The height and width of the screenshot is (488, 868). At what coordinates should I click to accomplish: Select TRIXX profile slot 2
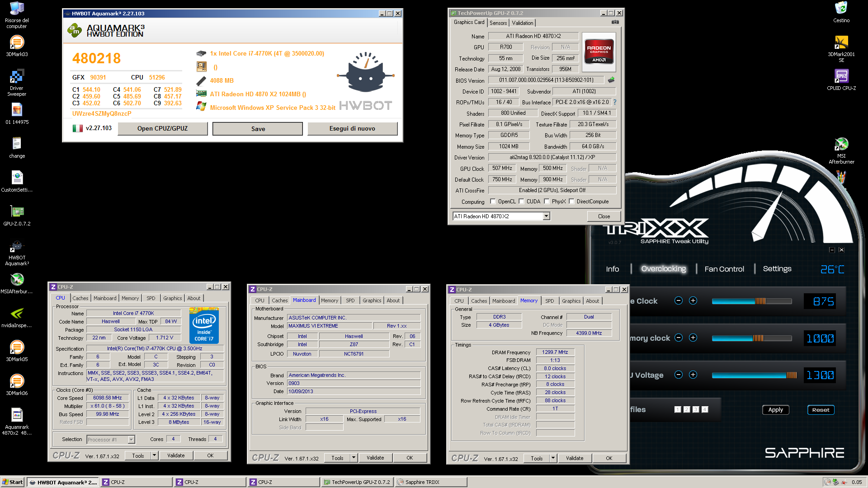[x=687, y=409]
